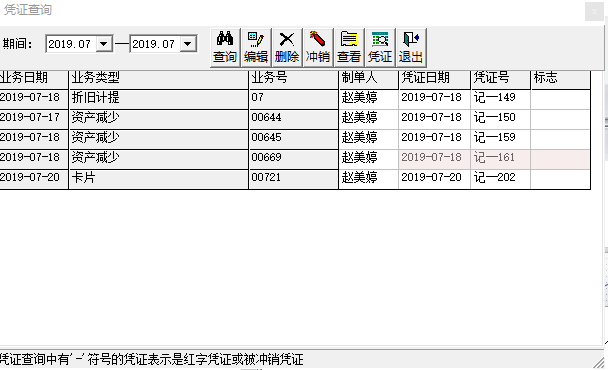Select business number 00645 cell

click(294, 140)
